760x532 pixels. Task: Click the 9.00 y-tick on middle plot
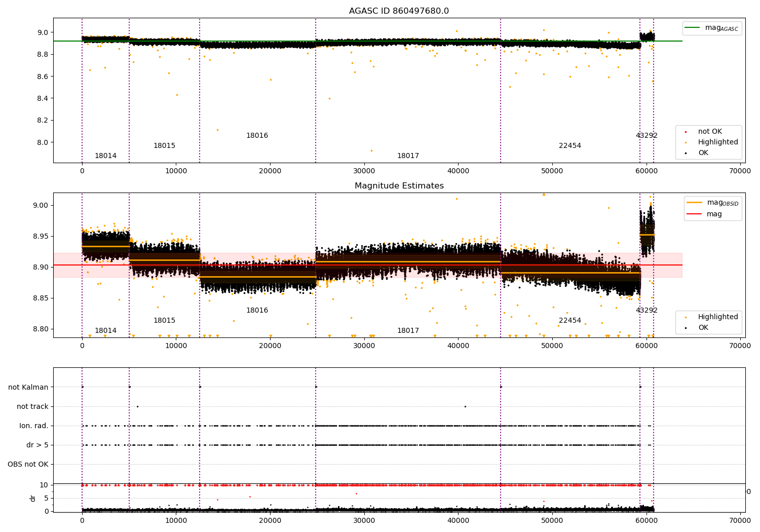(41, 205)
